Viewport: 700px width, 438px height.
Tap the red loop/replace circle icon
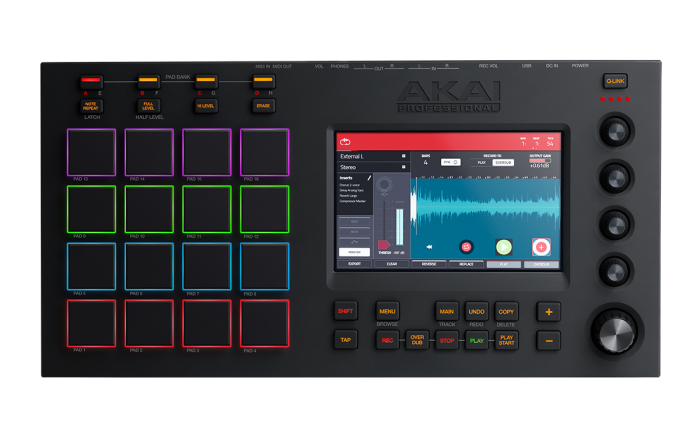coord(467,247)
